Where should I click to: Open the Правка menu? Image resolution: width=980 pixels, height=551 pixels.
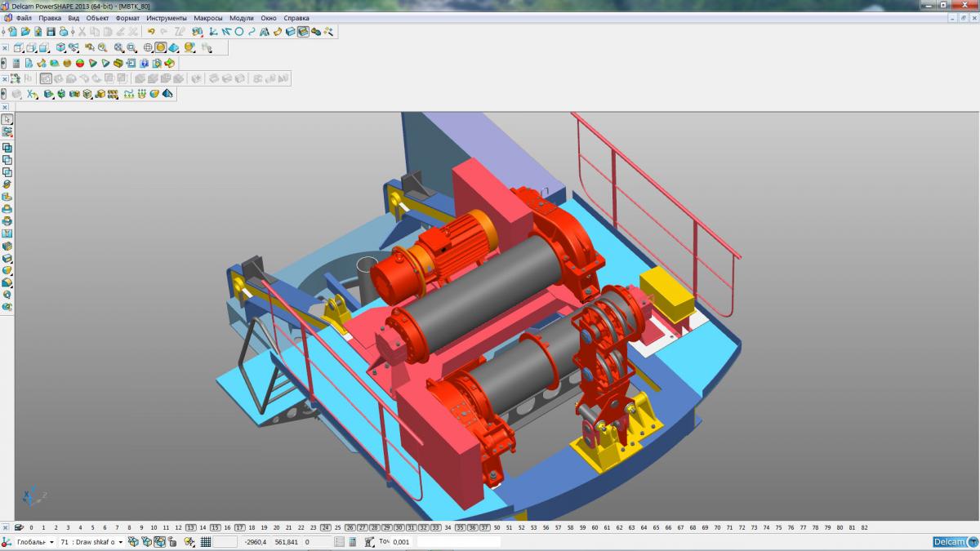(x=50, y=18)
